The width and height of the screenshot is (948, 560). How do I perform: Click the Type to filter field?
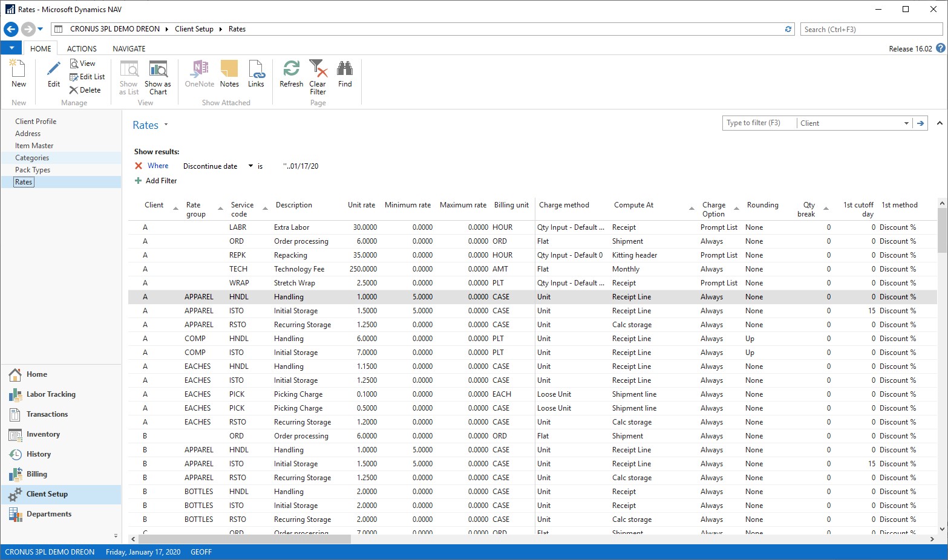pyautogui.click(x=759, y=123)
